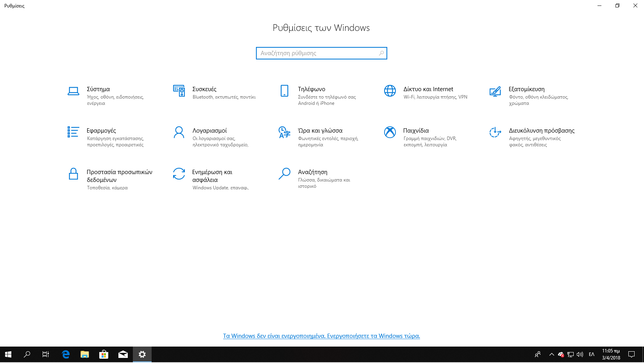Minimize the Ρυθμίσεις window
This screenshot has height=363, width=644.
click(x=599, y=5)
